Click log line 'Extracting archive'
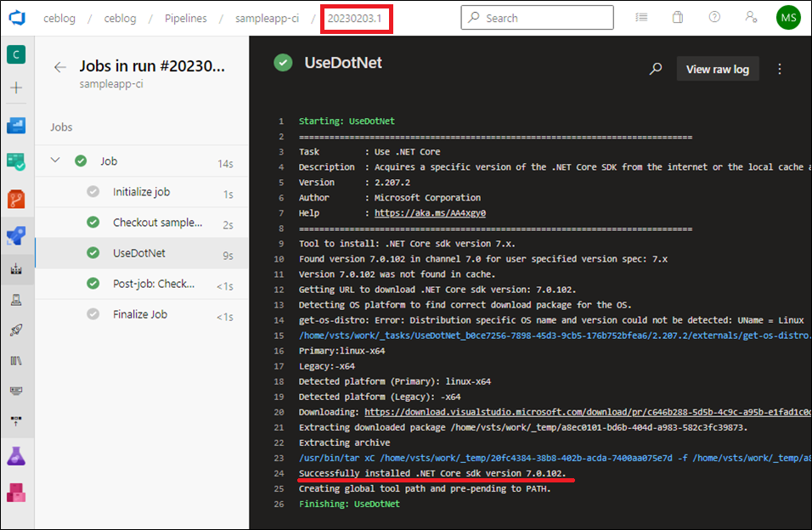Screen dimensions: 812x530 344,443
